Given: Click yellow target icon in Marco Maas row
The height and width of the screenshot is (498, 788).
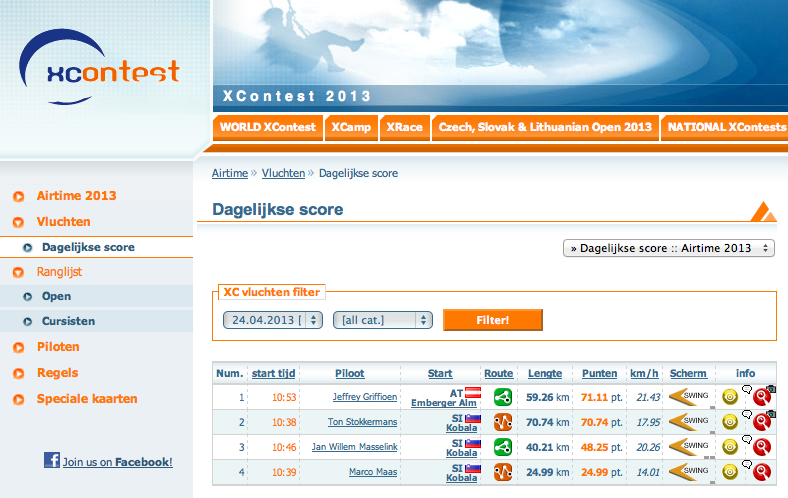Looking at the screenshot, I should point(730,472).
